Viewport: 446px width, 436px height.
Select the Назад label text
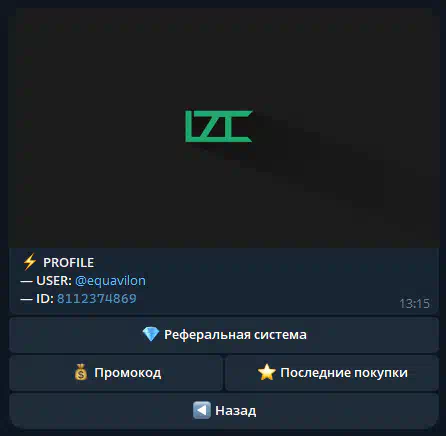236,411
